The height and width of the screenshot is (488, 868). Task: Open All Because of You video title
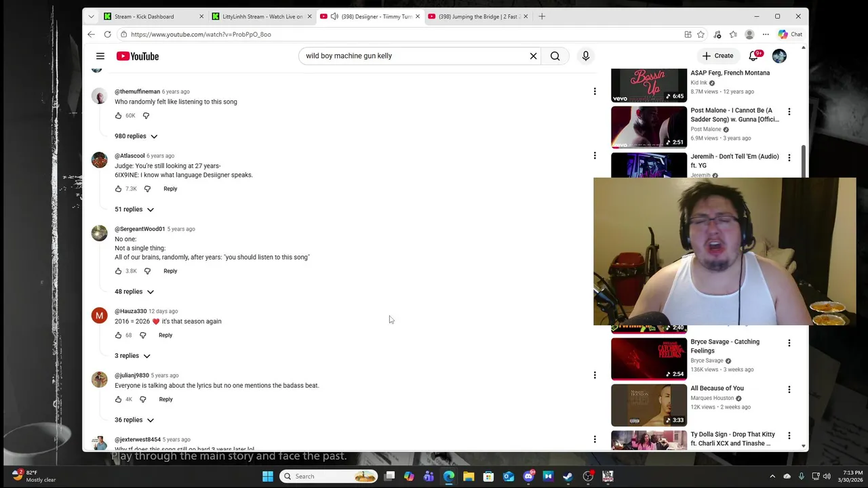click(x=717, y=388)
